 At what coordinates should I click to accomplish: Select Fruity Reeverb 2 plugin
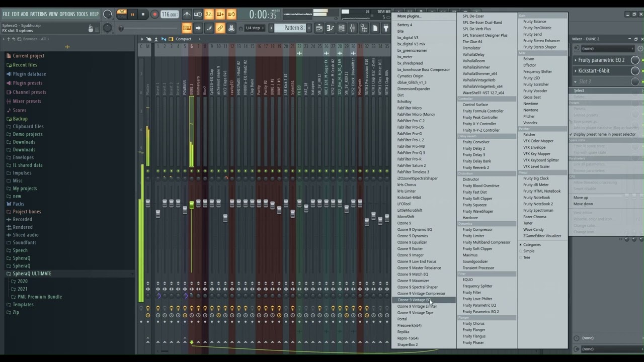click(476, 167)
